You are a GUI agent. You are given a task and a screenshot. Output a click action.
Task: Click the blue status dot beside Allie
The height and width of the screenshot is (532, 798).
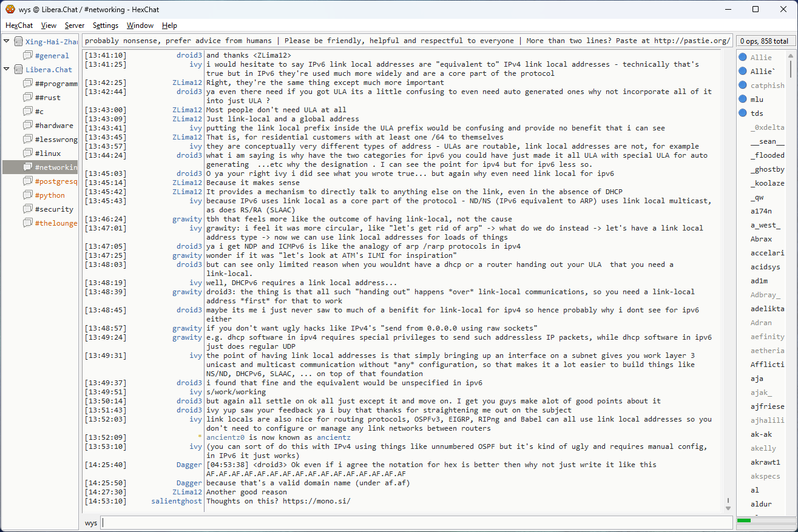coord(743,57)
